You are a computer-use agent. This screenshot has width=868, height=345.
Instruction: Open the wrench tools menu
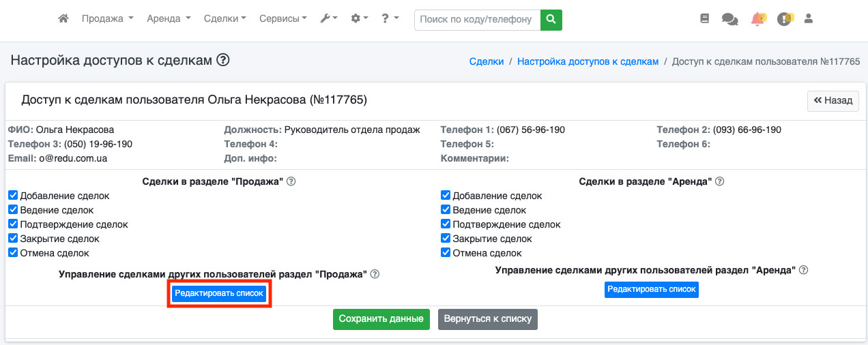pos(329,19)
